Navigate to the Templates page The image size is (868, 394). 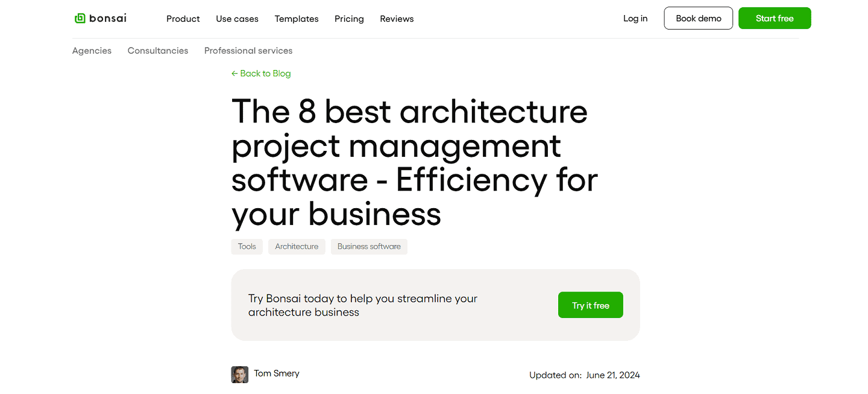(296, 19)
